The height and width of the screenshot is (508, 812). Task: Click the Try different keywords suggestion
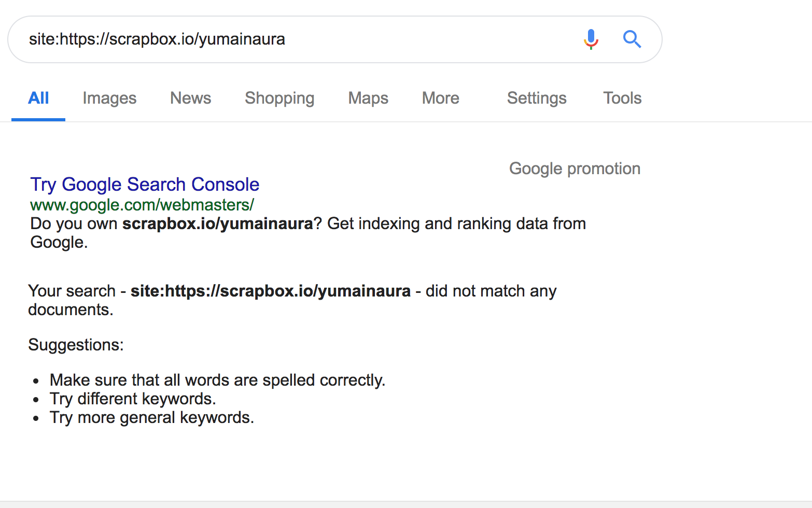pos(132,399)
